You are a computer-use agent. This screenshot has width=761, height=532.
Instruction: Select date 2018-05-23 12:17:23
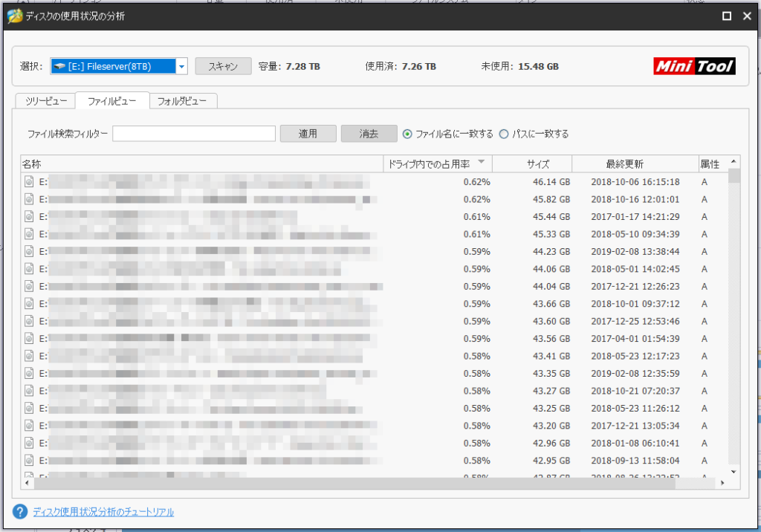point(635,357)
